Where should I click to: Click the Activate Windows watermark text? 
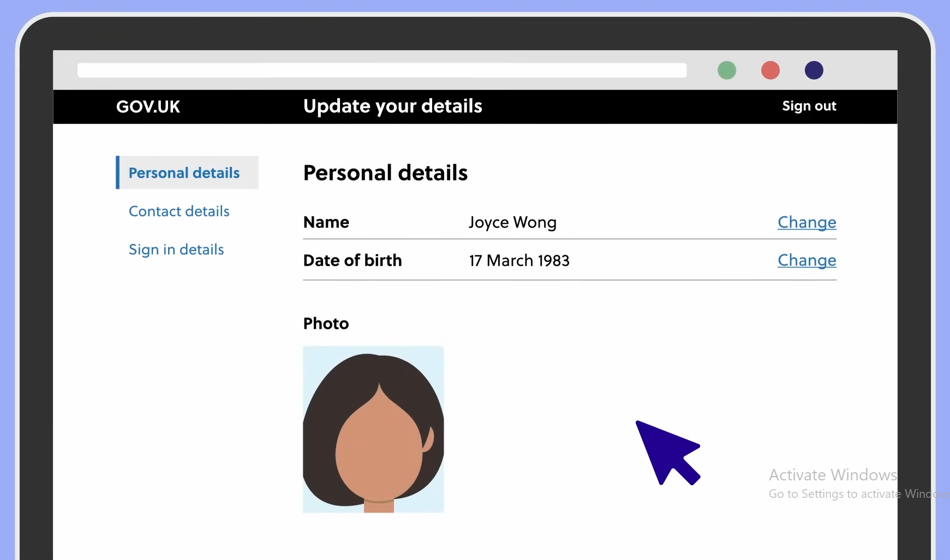point(832,475)
